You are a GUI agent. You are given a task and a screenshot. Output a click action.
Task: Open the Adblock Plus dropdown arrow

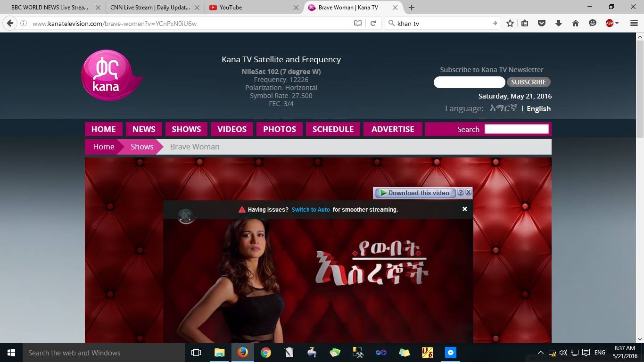click(617, 23)
